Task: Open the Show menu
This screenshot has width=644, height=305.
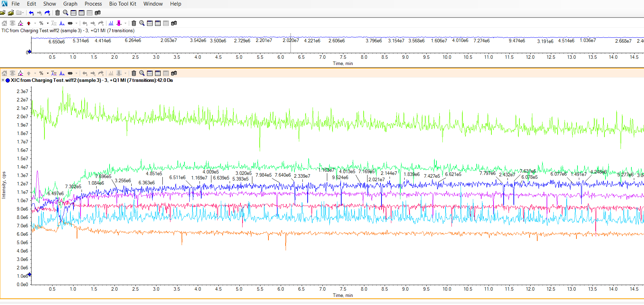Action: point(50,4)
